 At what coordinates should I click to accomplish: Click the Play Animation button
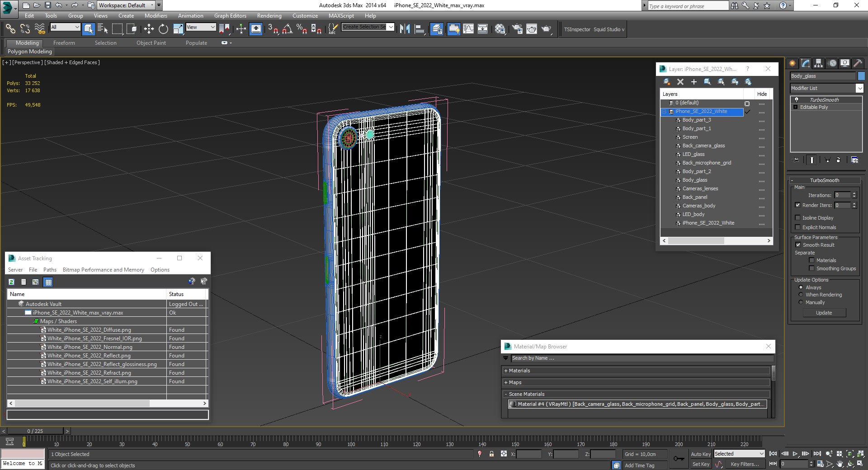tap(795, 454)
